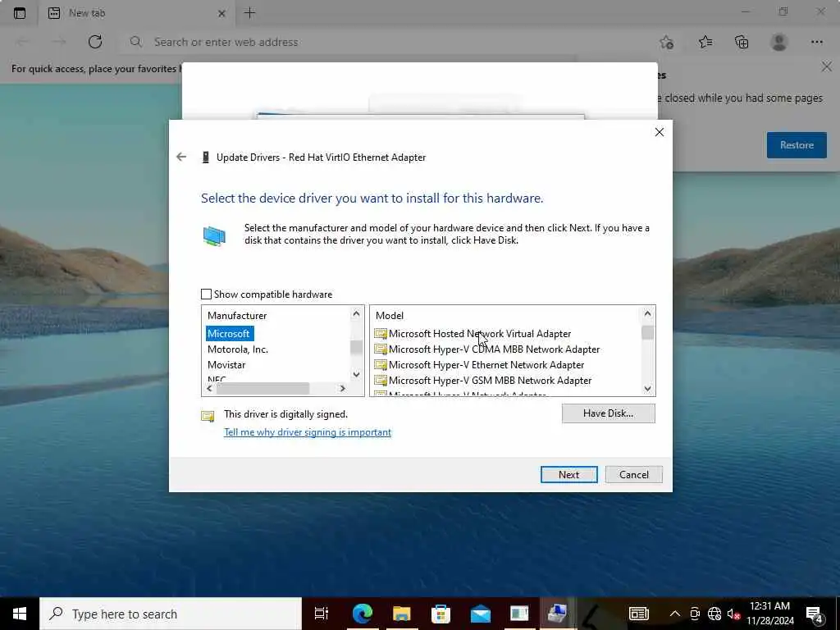Open the notification center
The height and width of the screenshot is (630, 840).
[815, 615]
